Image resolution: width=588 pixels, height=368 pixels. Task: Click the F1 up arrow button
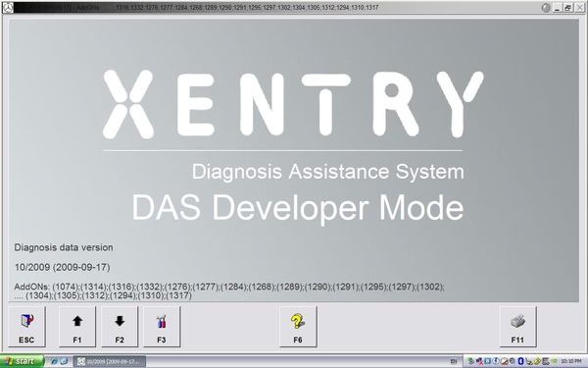coord(77,327)
